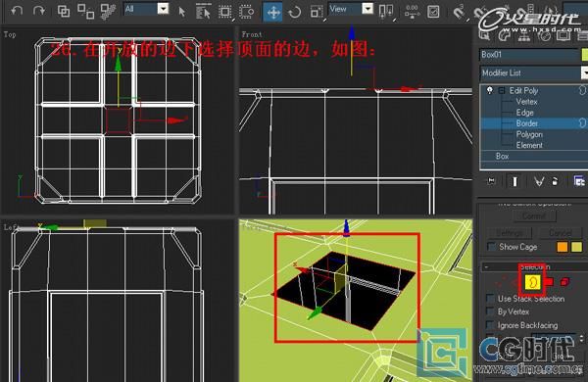Enable the Ignore Backfacing checkbox
This screenshot has height=382, width=588.
490,325
